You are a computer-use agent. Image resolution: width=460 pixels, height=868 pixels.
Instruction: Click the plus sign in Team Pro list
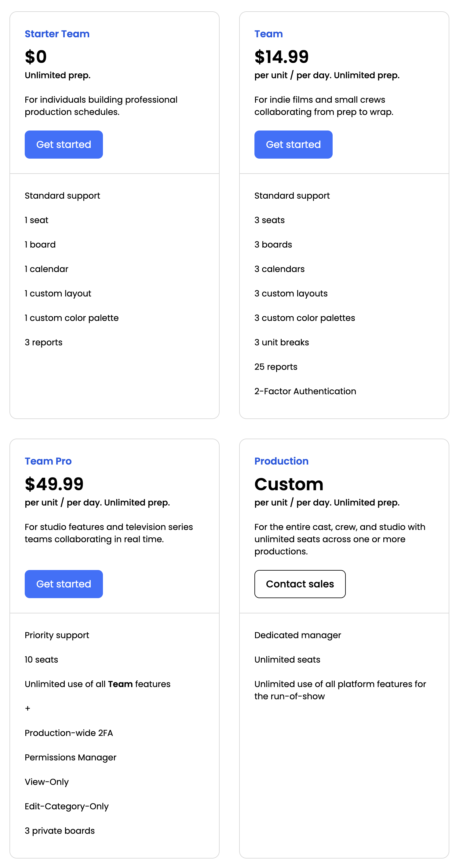(27, 709)
